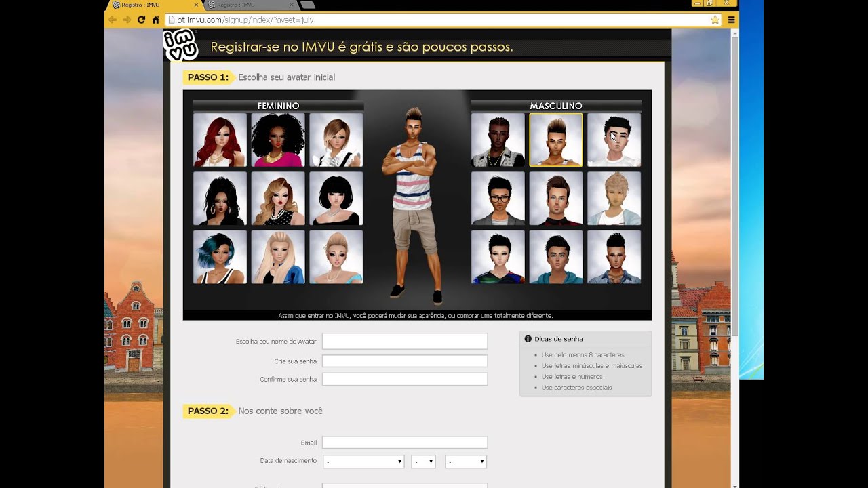Image resolution: width=868 pixels, height=488 pixels.
Task: Bookmark page with star icon
Action: (x=715, y=20)
